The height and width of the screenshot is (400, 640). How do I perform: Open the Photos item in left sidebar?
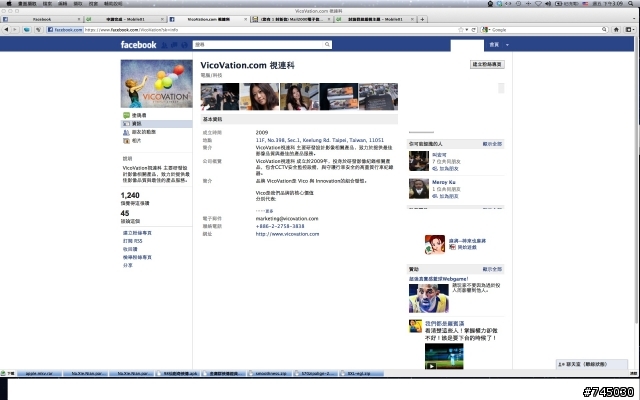pos(156,141)
